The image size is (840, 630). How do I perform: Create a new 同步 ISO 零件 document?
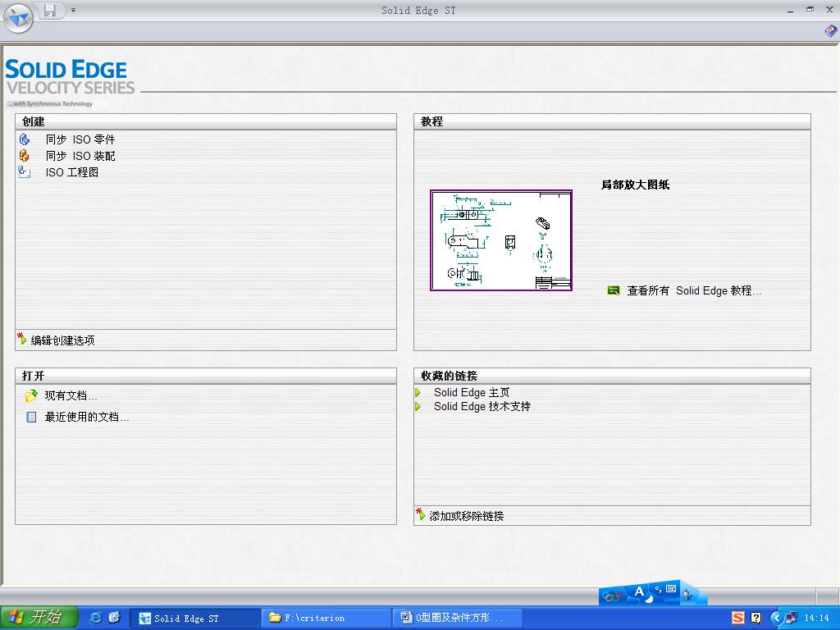[x=80, y=139]
